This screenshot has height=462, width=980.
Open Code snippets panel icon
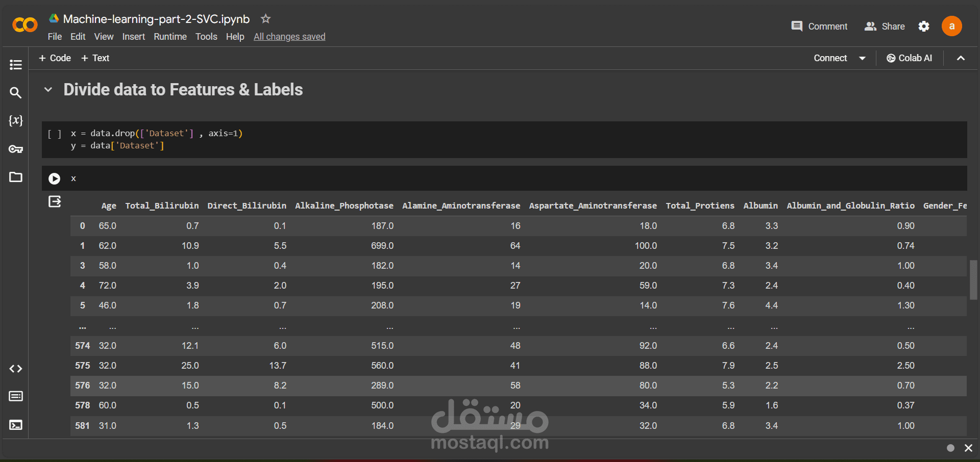coord(15,369)
